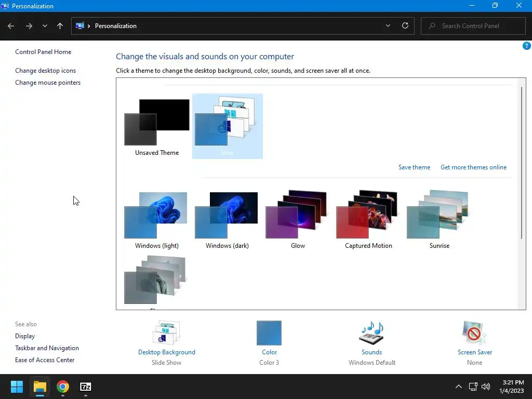Select the Unsaved Theme thumbnail
This screenshot has width=532, height=399.
(x=157, y=126)
